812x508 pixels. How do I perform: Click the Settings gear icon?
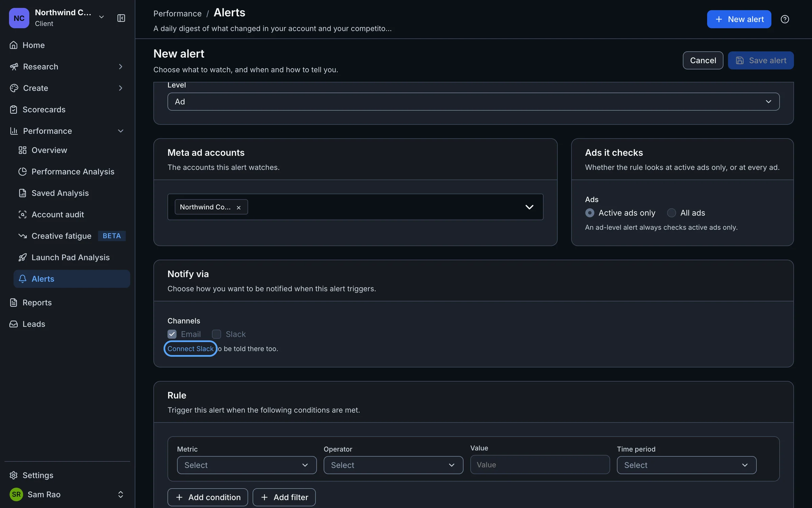14,475
